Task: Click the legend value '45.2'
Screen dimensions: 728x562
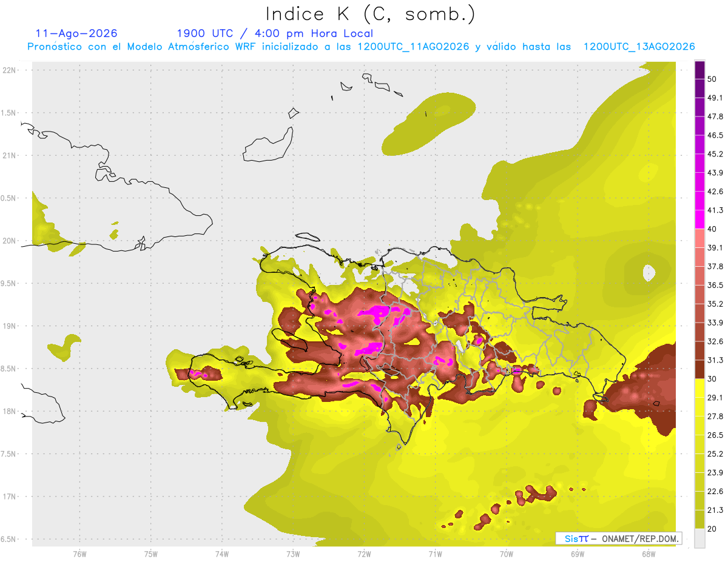Action: 715,154
